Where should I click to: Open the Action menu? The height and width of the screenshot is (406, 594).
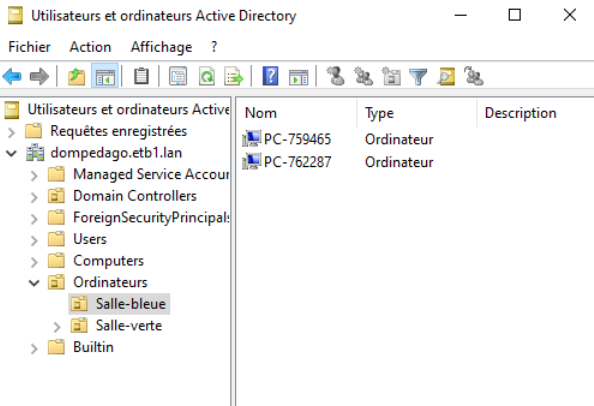(x=90, y=47)
